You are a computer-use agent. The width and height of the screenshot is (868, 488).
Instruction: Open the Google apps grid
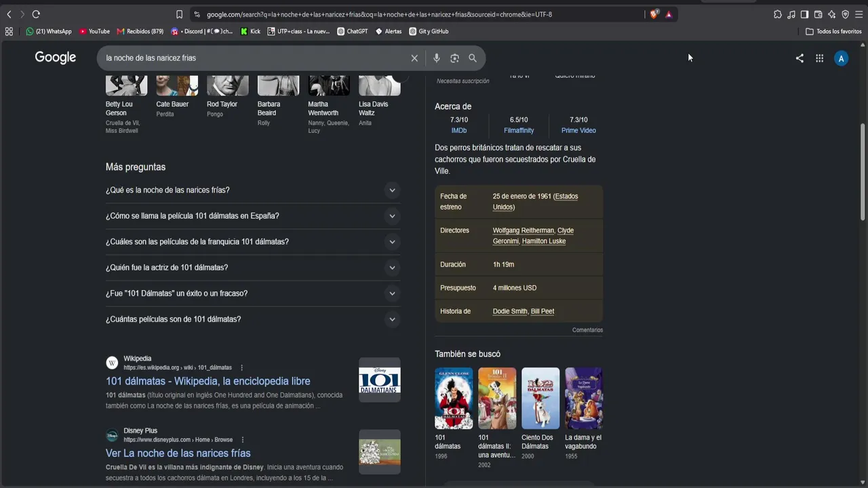[819, 58]
